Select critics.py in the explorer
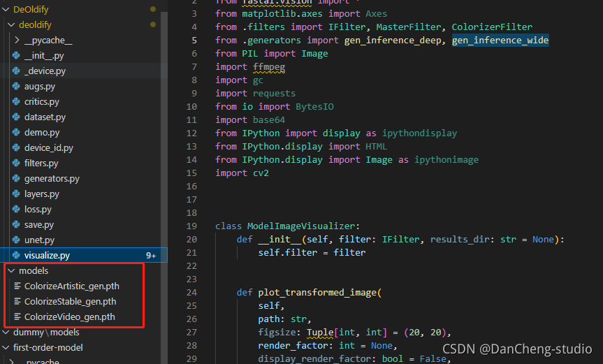The image size is (603, 364). click(42, 102)
